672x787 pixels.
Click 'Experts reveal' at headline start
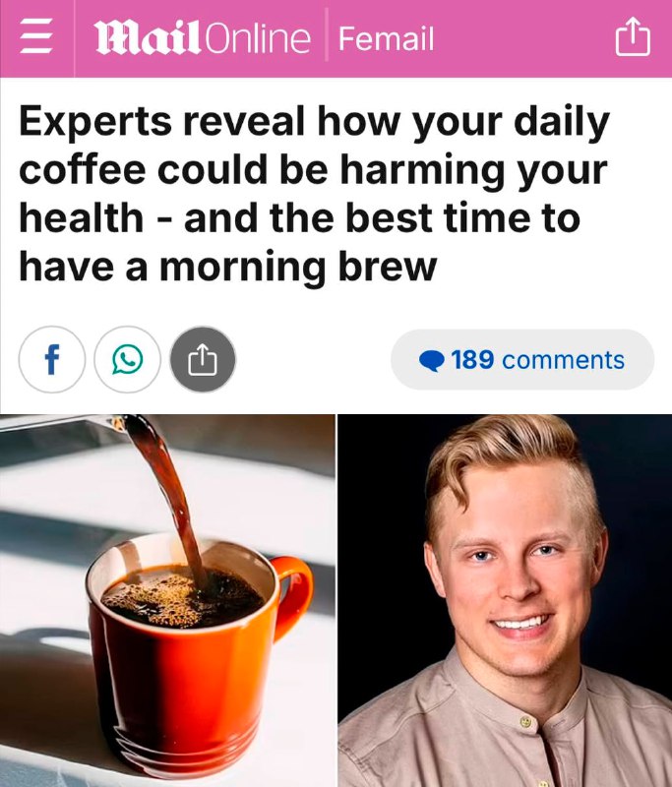pos(161,122)
